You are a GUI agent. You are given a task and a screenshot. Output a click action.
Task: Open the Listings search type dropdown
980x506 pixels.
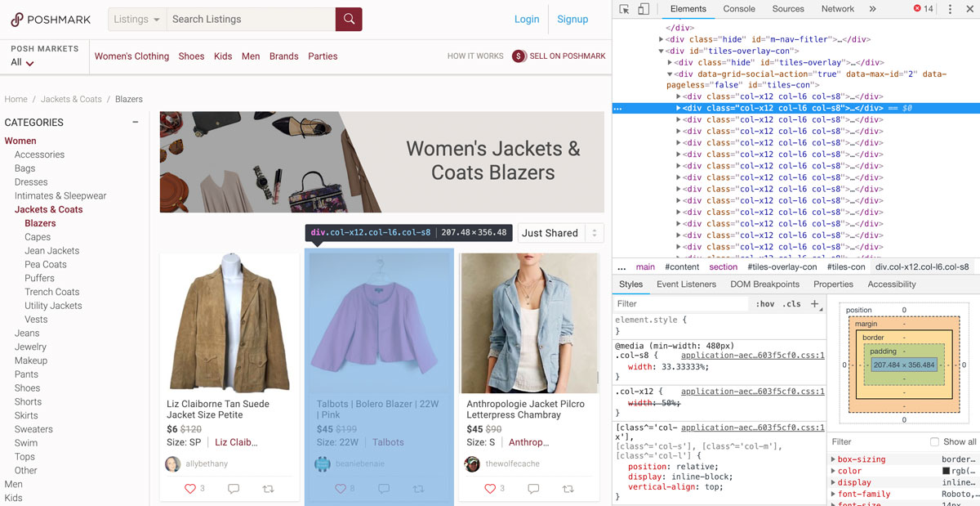(137, 19)
